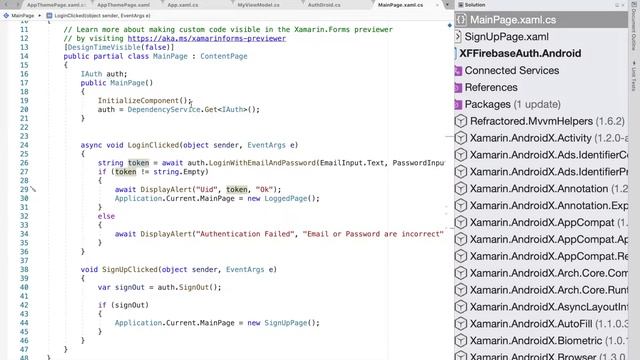Open the Unit Tests side pad tab
Screen dimensions: 640x360
[x=633, y=77]
